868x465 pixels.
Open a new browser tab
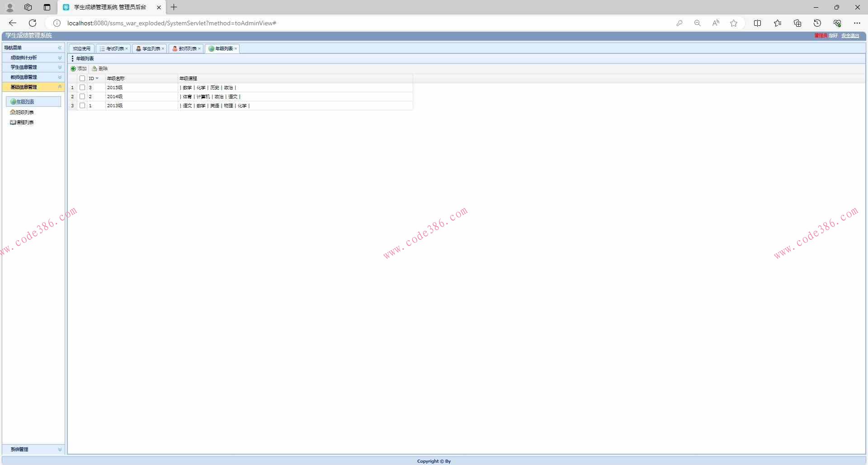pyautogui.click(x=174, y=7)
